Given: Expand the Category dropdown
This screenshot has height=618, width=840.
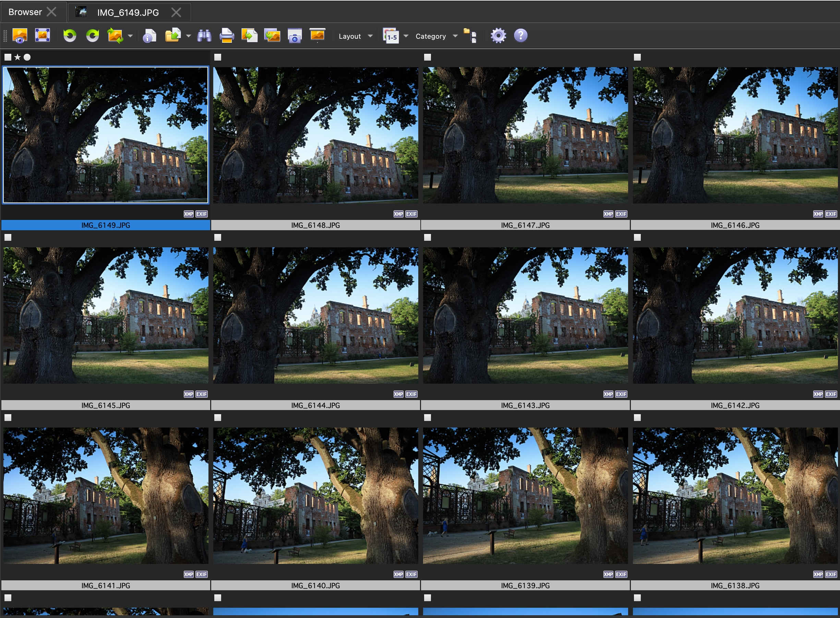Looking at the screenshot, I should coord(455,36).
